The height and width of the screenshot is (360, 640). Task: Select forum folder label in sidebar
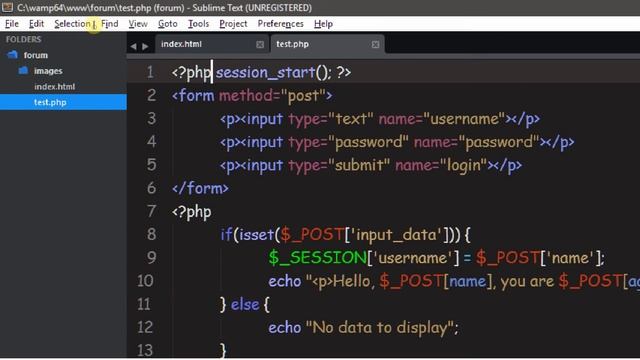[36, 55]
